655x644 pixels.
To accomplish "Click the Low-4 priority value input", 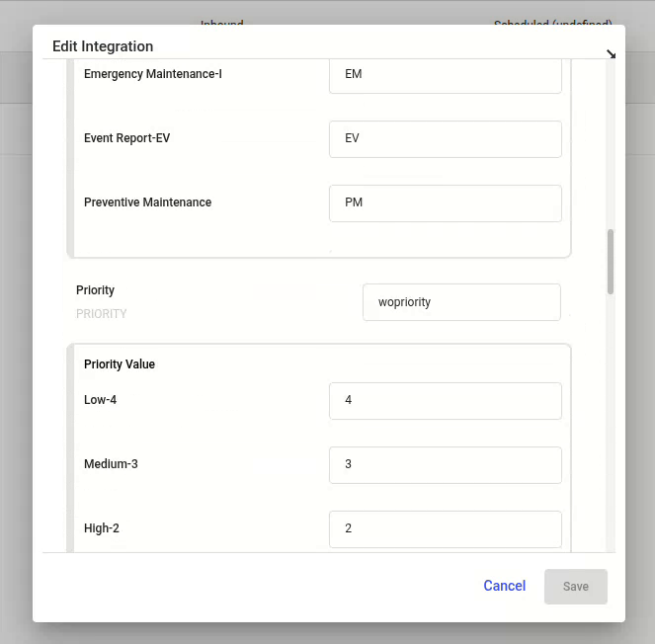I will pyautogui.click(x=446, y=401).
